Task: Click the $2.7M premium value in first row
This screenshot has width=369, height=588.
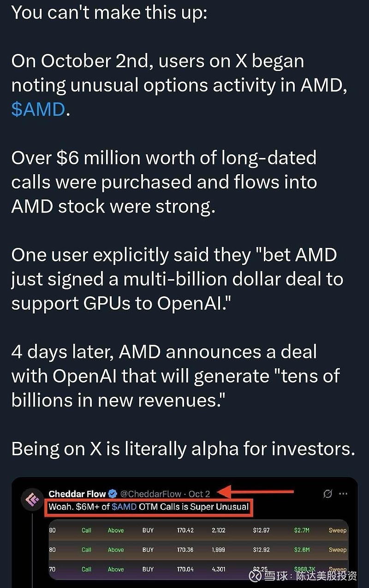Action: tap(302, 530)
